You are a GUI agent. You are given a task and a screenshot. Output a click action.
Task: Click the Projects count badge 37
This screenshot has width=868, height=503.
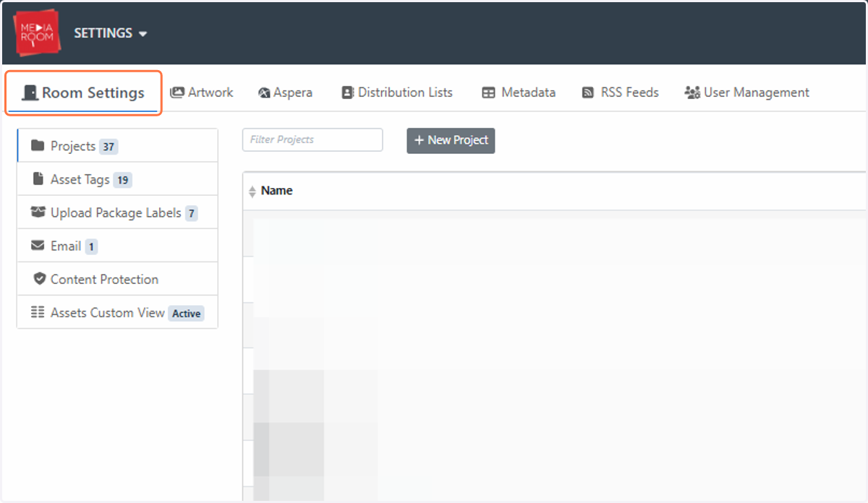tap(109, 147)
